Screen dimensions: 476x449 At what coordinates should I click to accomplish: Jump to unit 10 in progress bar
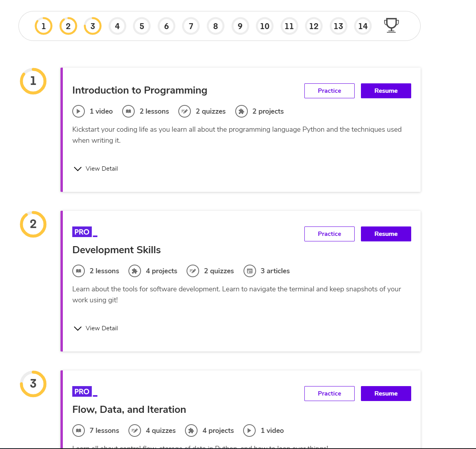265,26
